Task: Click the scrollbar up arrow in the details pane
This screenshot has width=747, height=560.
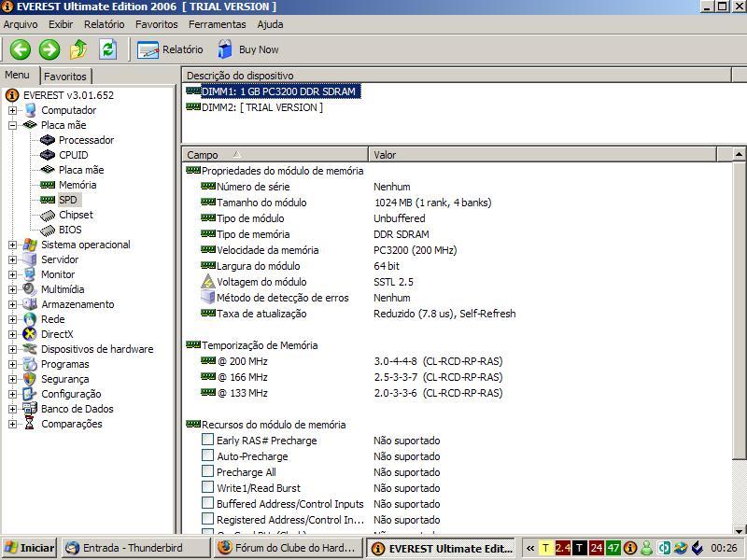Action: point(739,154)
